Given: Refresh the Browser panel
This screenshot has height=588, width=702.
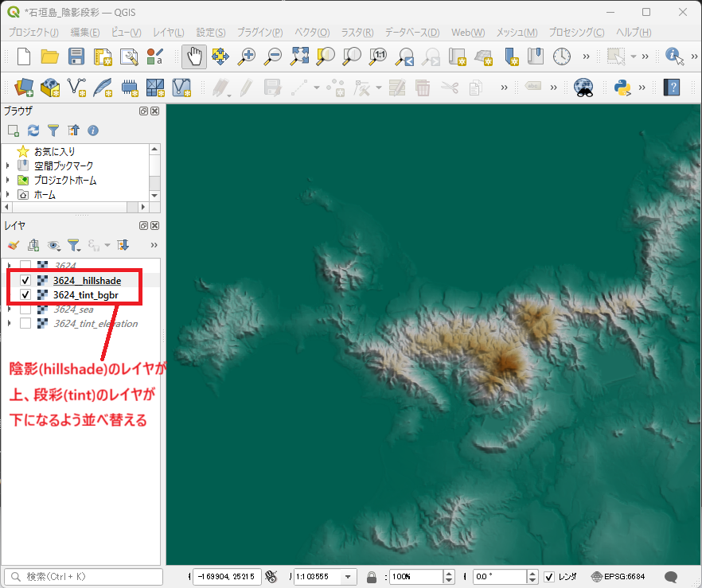Looking at the screenshot, I should pos(33,130).
